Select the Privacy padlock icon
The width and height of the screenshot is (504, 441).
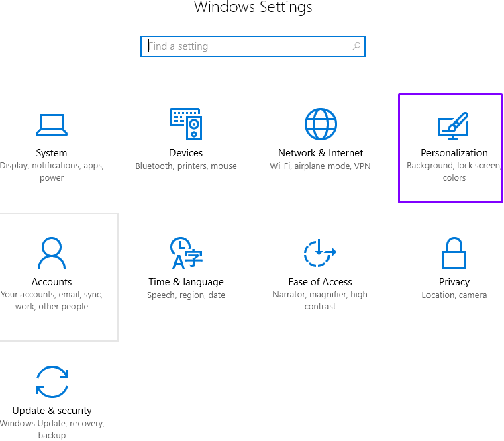pos(454,253)
